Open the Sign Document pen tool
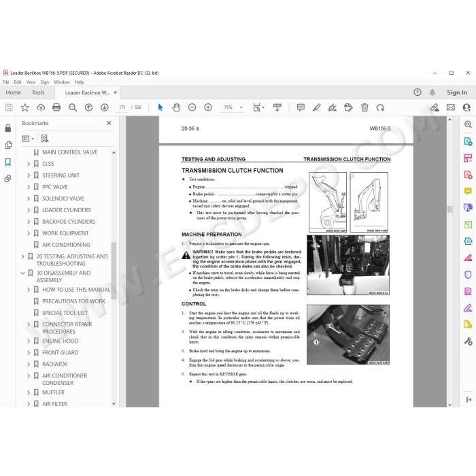The width and height of the screenshot is (476, 476). click(333, 107)
